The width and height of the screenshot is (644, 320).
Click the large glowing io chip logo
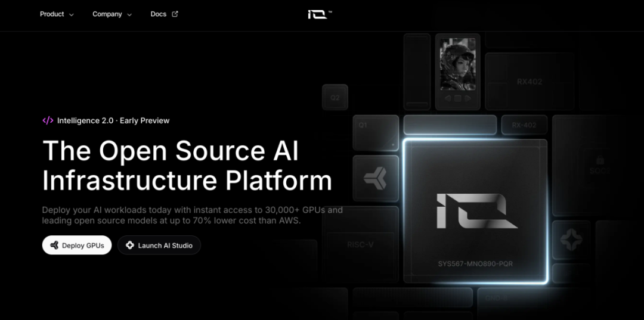[476, 211]
